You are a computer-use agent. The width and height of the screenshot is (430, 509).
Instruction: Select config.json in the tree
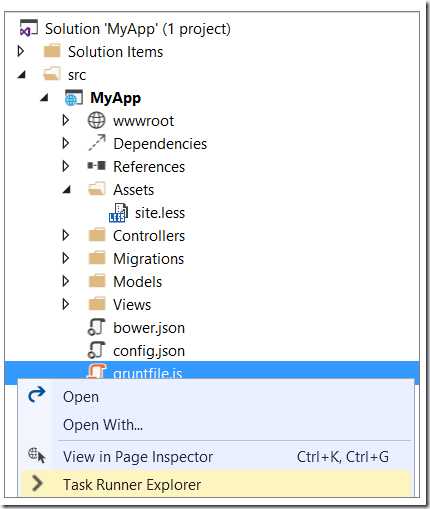[x=149, y=351]
